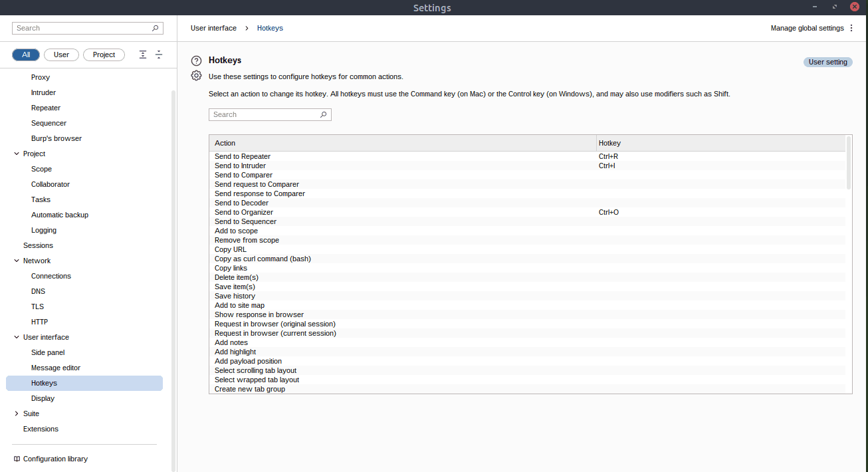The width and height of the screenshot is (868, 472).
Task: Collapse the Project settings section
Action: 16,154
